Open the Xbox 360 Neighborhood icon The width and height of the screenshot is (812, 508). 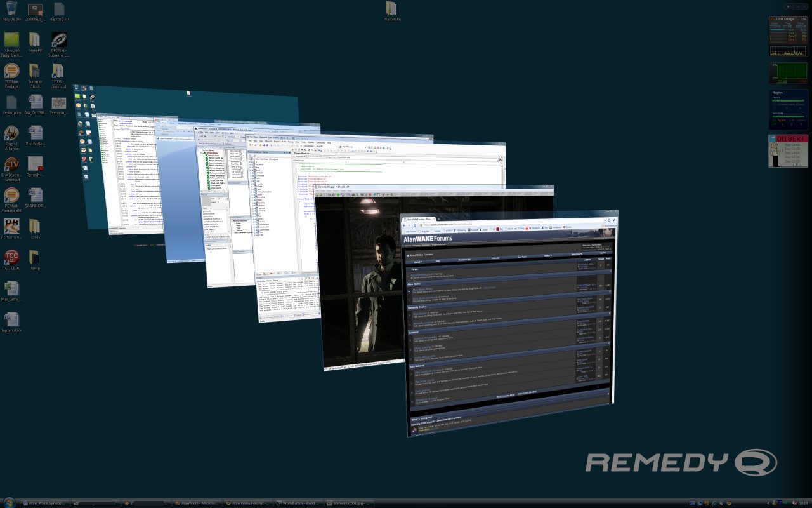(x=11, y=41)
